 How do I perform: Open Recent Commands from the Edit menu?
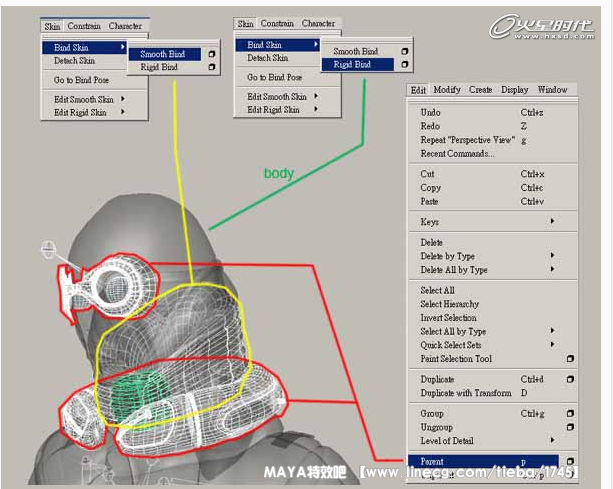pyautogui.click(x=457, y=154)
